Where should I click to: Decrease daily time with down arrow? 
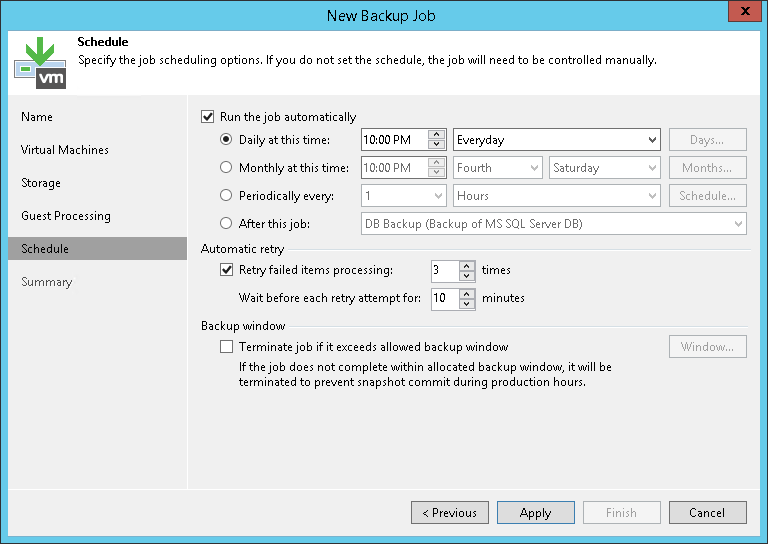pyautogui.click(x=436, y=144)
